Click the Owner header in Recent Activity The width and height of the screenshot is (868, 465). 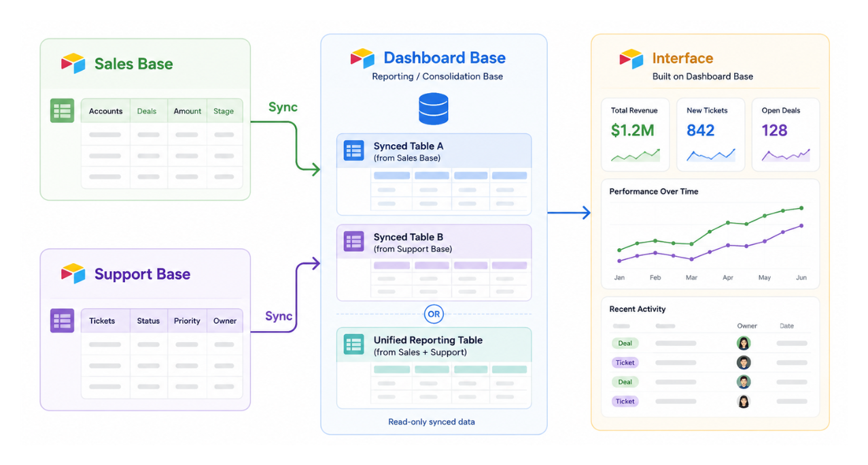747,326
